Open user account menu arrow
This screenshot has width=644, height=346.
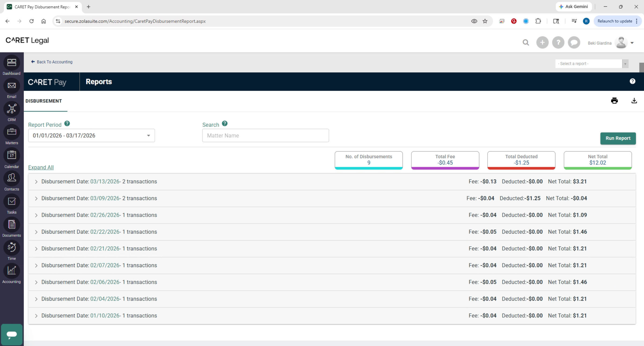tap(632, 43)
